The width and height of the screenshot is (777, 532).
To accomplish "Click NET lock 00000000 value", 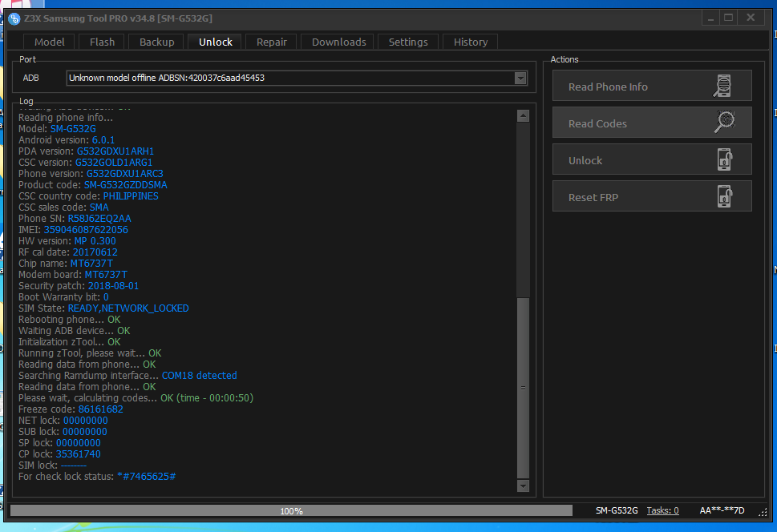I will (85, 421).
